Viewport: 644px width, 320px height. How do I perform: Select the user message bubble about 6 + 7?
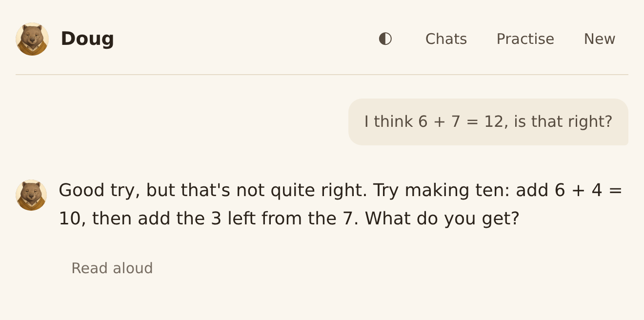(x=488, y=122)
